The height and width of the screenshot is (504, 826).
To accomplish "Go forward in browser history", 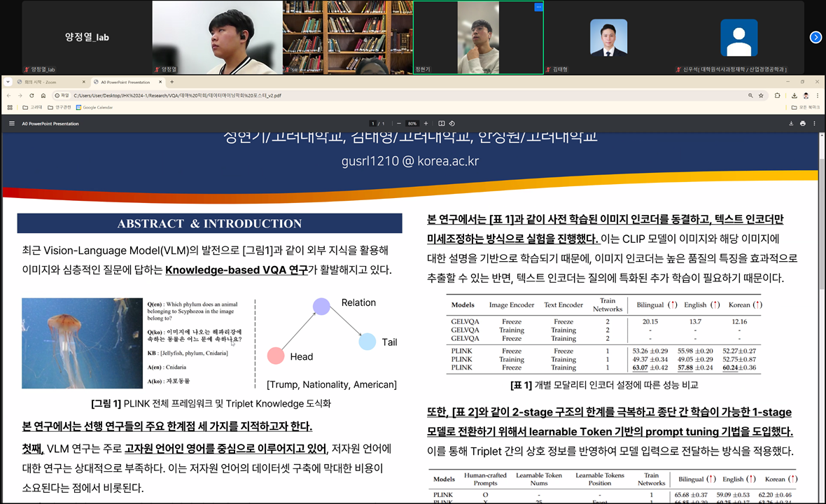I will tap(20, 96).
